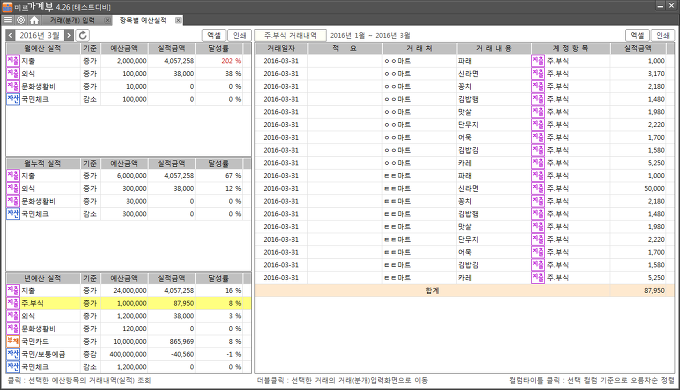The height and width of the screenshot is (390, 680).
Task: Click the 월누적 실적 table header
Action: (x=43, y=164)
